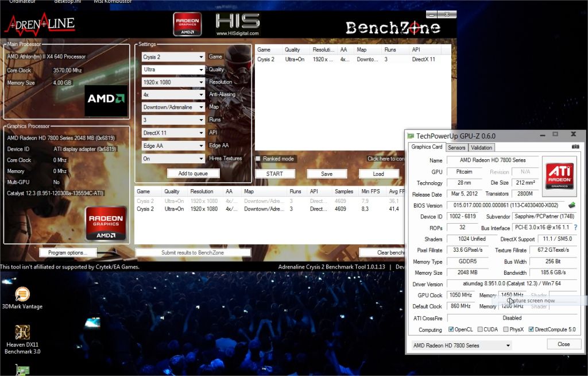This screenshot has height=376, width=588.
Task: Select the results row with Min FPS 7,9
Action: 270,201
